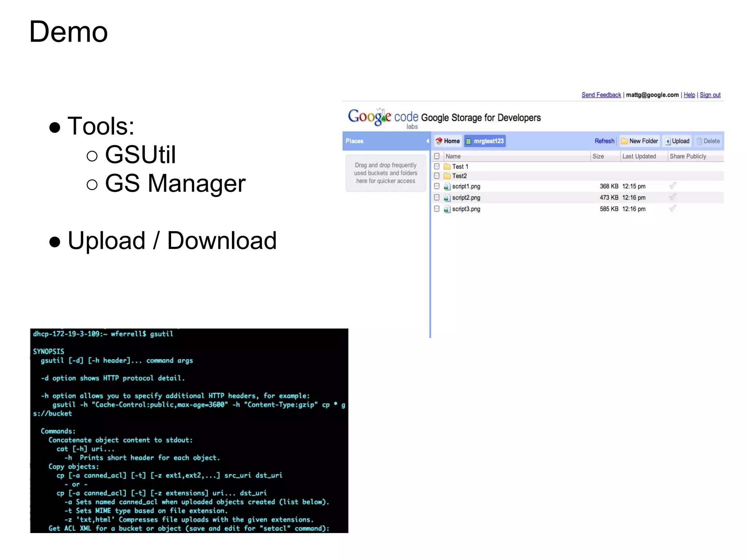Open the Send Feedback link
The width and height of the screenshot is (747, 560).
(x=601, y=95)
